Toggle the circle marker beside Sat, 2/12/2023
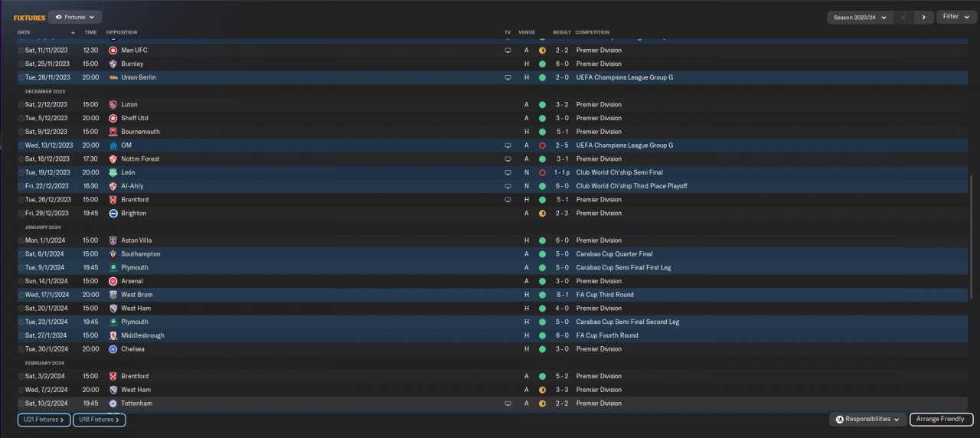 pyautogui.click(x=21, y=105)
